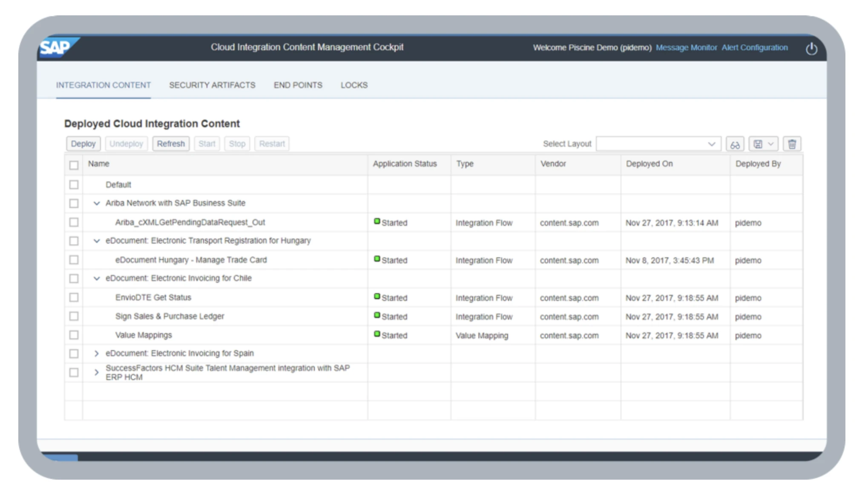Image resolution: width=868 pixels, height=495 pixels.
Task: Check SuccessFactors HCM Suite row checkbox
Action: click(x=74, y=373)
